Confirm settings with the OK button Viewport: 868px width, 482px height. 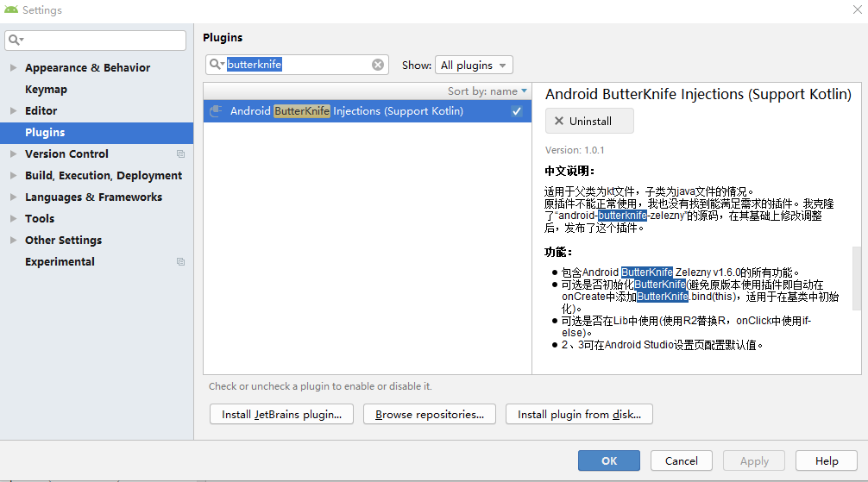click(x=609, y=461)
